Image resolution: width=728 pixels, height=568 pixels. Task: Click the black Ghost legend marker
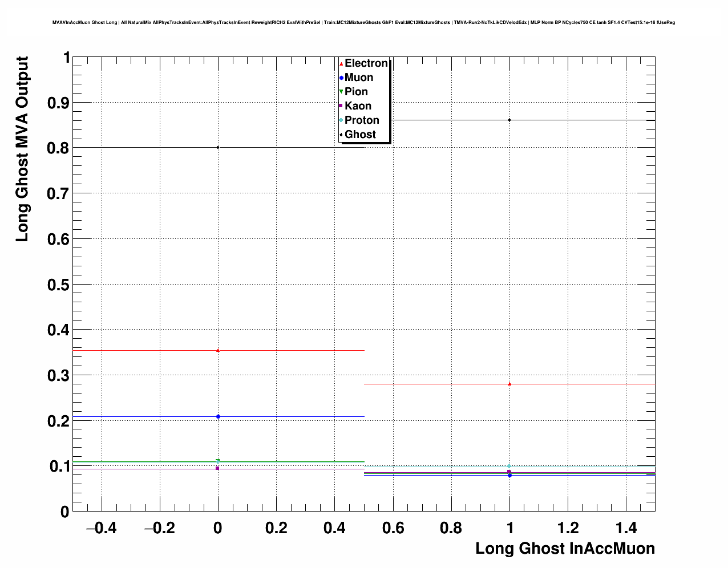coord(341,135)
